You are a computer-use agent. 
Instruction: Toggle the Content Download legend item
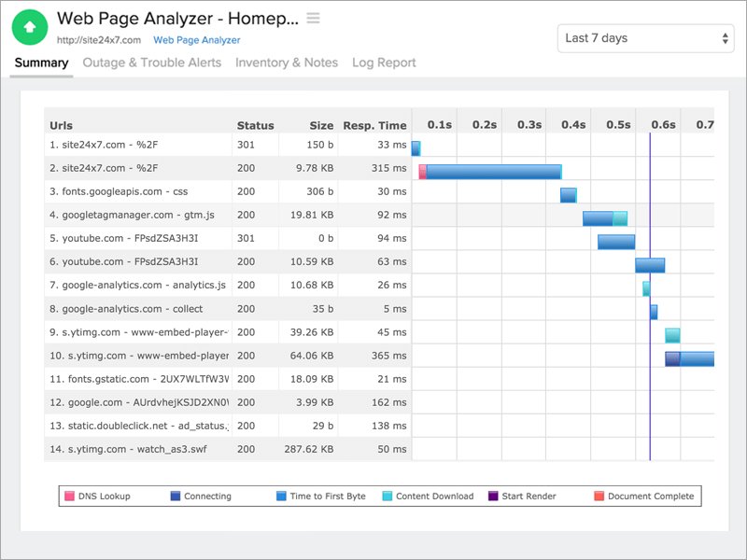click(428, 497)
